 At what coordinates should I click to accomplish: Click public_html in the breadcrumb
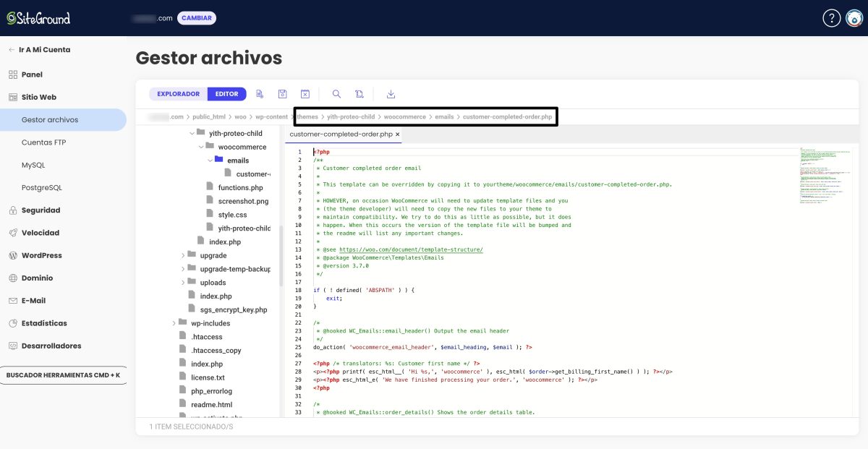pyautogui.click(x=209, y=116)
